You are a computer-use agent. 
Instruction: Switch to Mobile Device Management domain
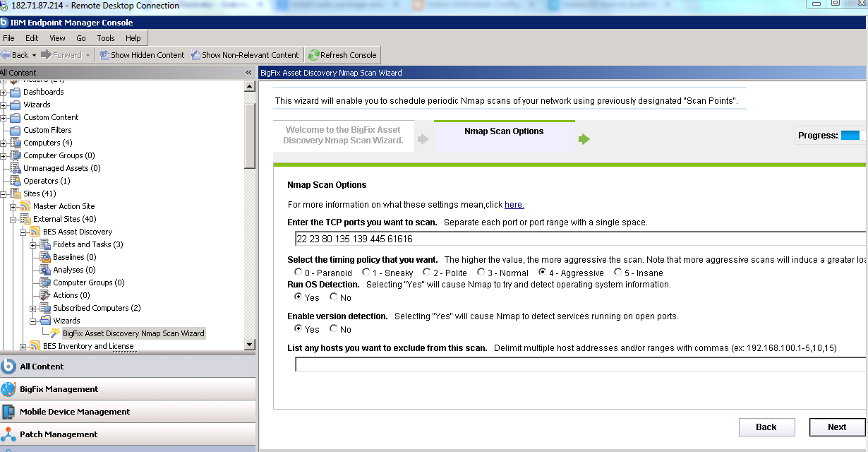click(128, 411)
